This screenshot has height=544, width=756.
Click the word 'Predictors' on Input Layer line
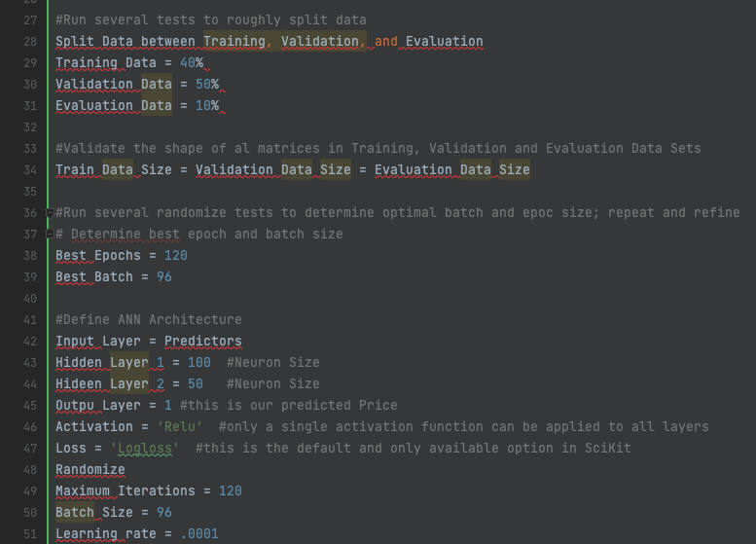(x=202, y=341)
